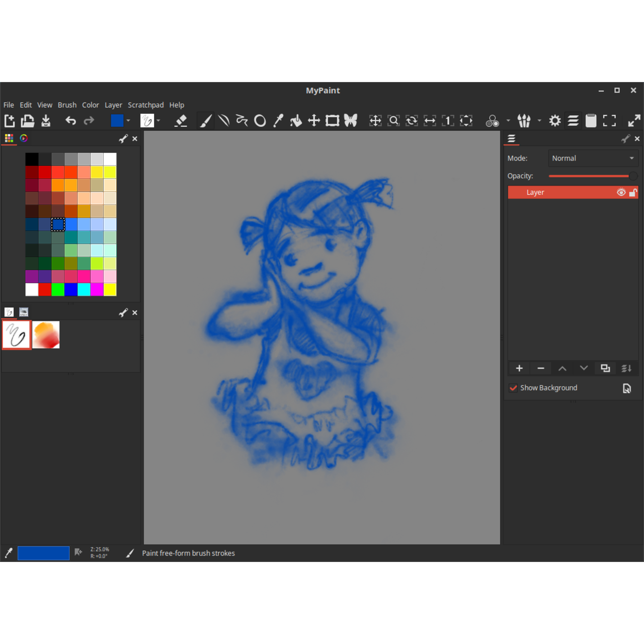
Task: Pick a color with the Color Picker tool
Action: click(278, 121)
